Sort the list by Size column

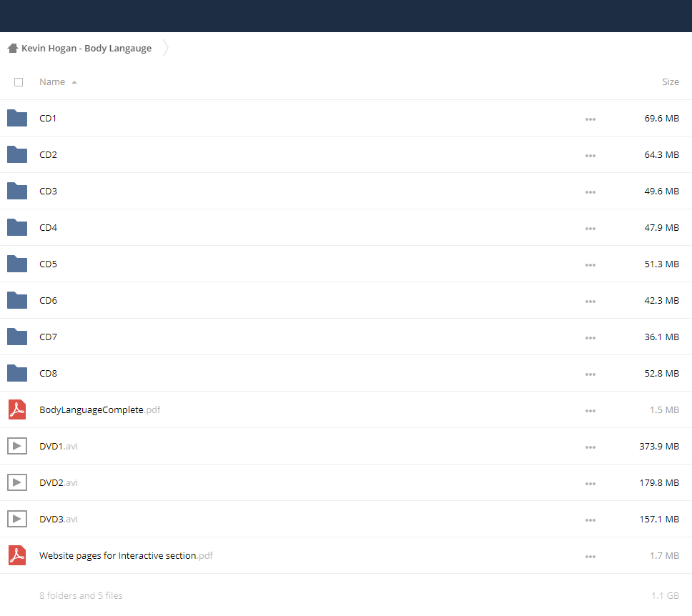coord(671,82)
